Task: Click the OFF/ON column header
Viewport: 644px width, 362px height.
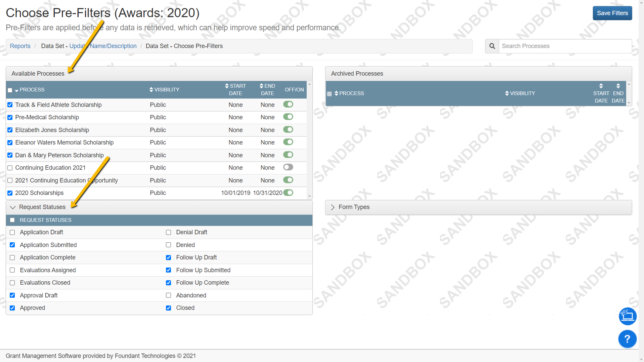Action: (294, 90)
